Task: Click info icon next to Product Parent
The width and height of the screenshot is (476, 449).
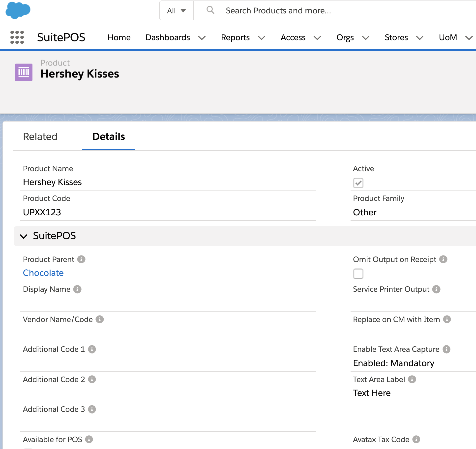Action: pyautogui.click(x=81, y=259)
